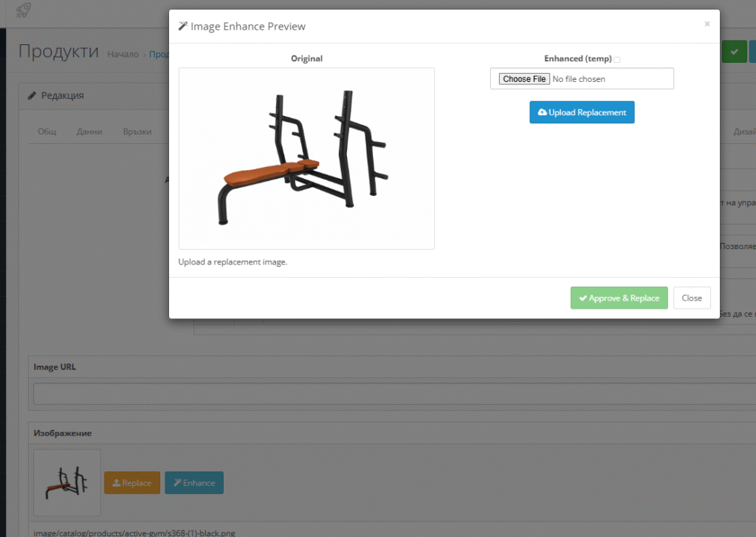Click the orange Replace button
The image size is (756, 537).
tap(132, 482)
